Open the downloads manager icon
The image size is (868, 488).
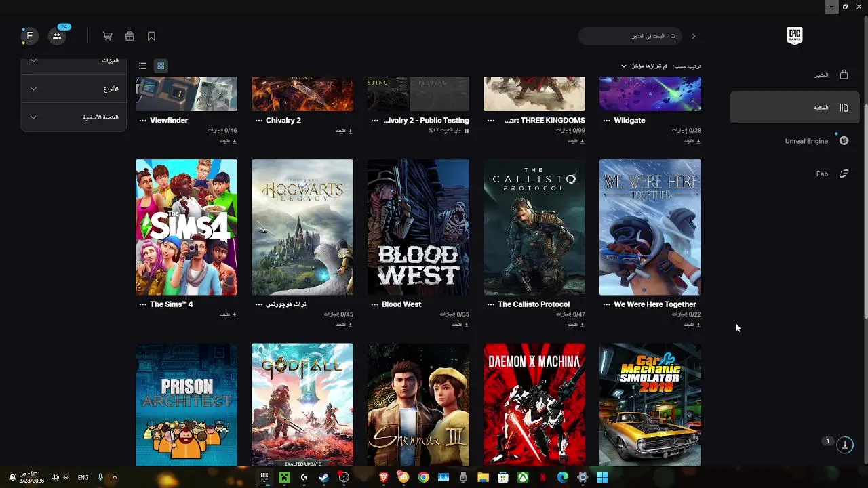pyautogui.click(x=845, y=445)
